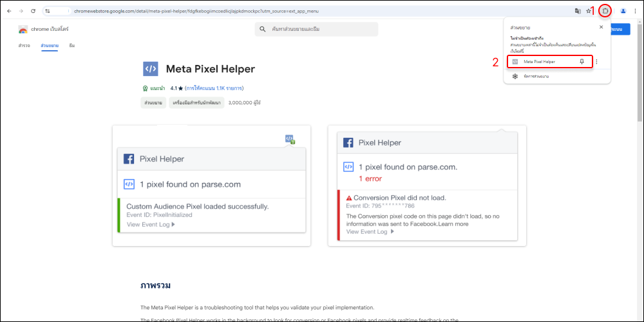This screenshot has height=322, width=644.
Task: Open site information icon in address bar
Action: pos(48,11)
